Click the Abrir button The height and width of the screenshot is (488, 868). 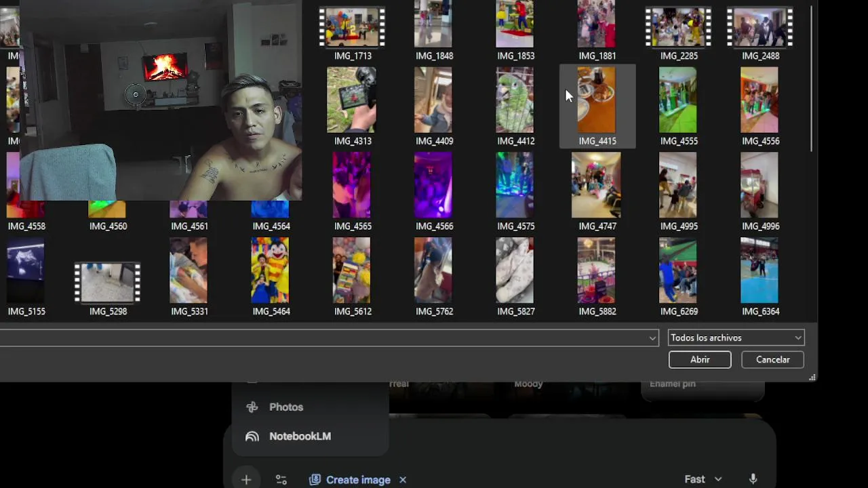pyautogui.click(x=700, y=360)
